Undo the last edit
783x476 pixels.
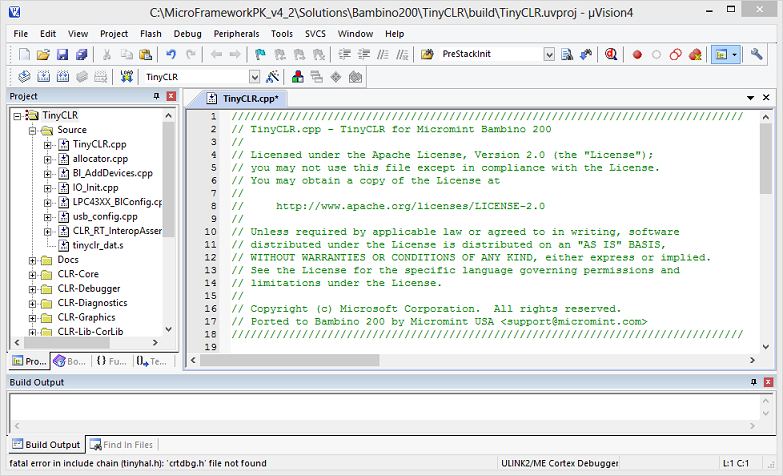click(171, 54)
